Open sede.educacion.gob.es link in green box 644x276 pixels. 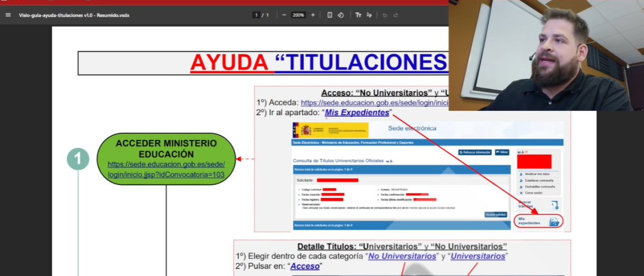(166, 170)
